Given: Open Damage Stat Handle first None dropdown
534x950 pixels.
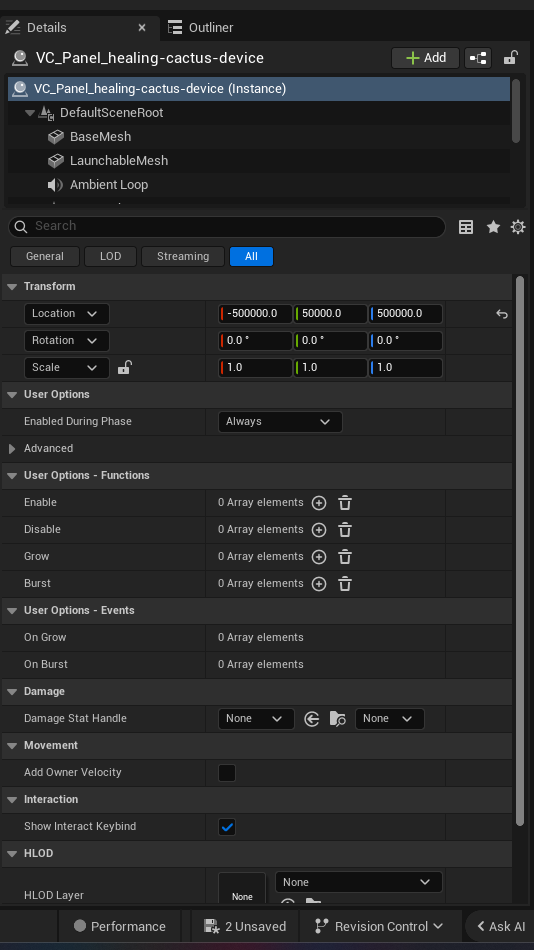Looking at the screenshot, I should (x=256, y=719).
